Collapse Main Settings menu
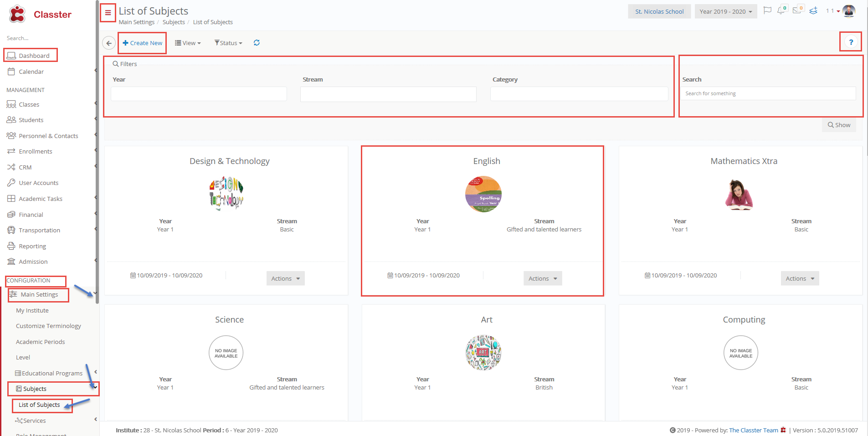The width and height of the screenshot is (868, 436). click(38, 295)
